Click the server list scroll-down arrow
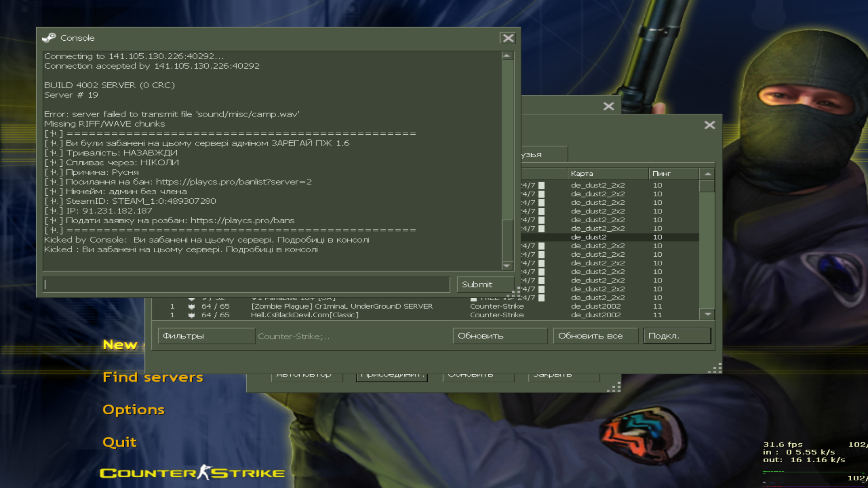868x488 pixels. coord(708,314)
